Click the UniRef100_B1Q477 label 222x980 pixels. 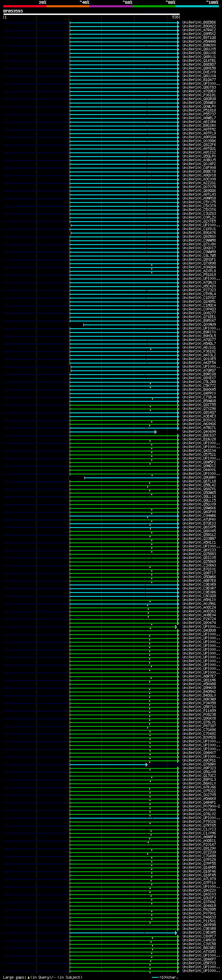199,80
